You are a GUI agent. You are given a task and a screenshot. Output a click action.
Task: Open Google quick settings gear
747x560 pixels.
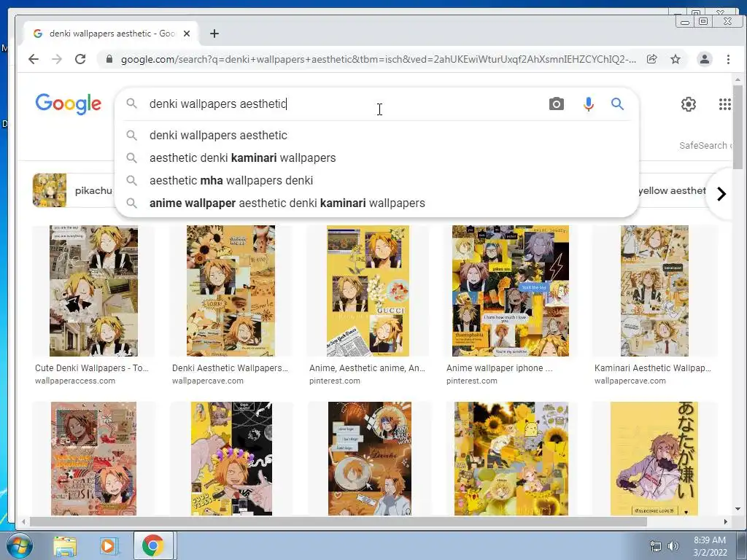pos(688,104)
